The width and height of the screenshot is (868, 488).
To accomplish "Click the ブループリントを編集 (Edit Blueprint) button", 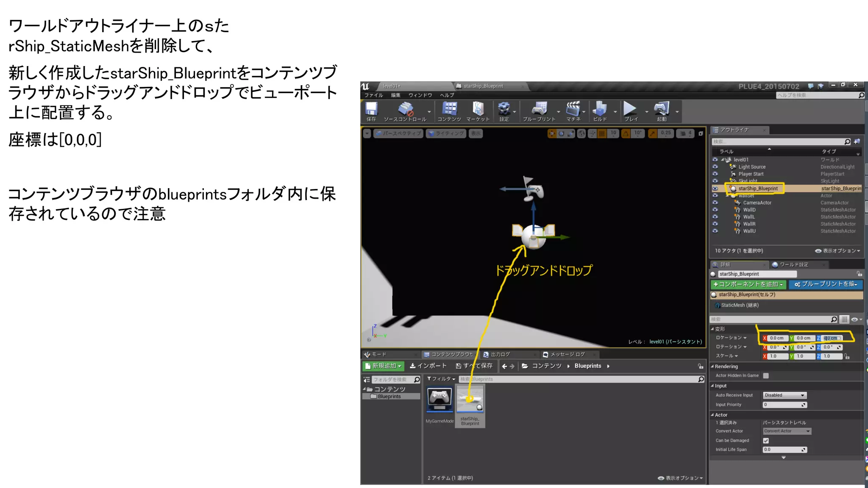I will click(x=825, y=284).
